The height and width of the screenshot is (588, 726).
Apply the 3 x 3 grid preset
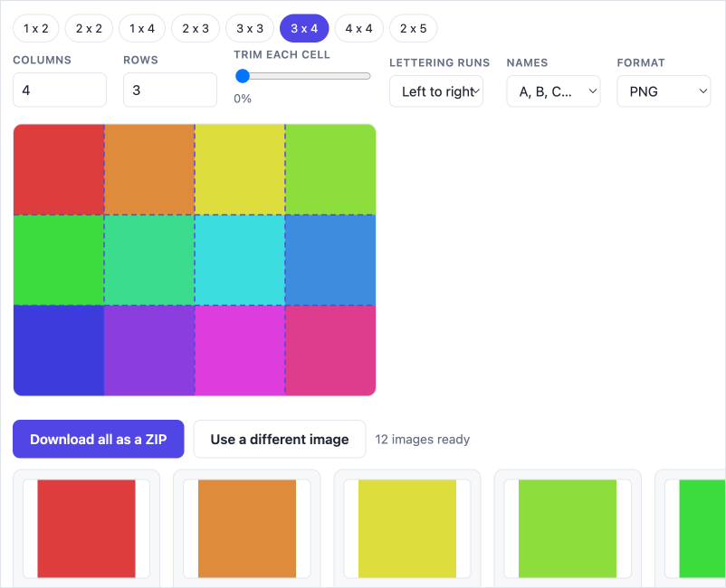(250, 28)
